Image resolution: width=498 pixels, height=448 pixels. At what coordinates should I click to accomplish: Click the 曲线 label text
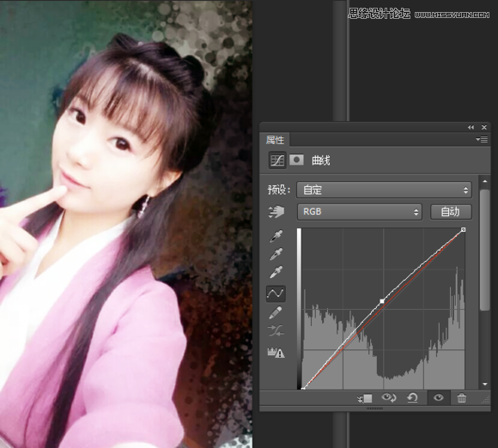click(321, 160)
